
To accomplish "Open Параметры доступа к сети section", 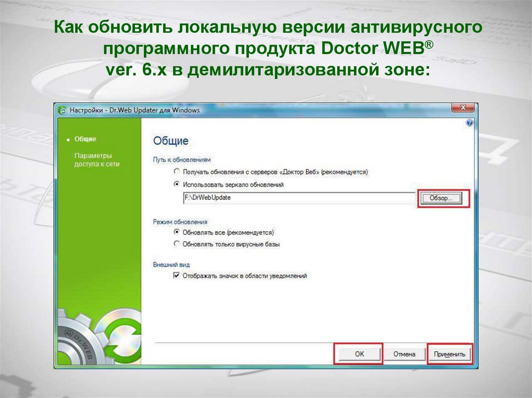I will click(x=97, y=160).
